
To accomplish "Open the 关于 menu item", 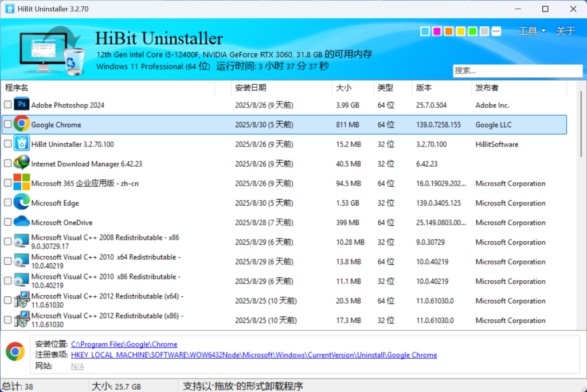I will click(x=565, y=31).
